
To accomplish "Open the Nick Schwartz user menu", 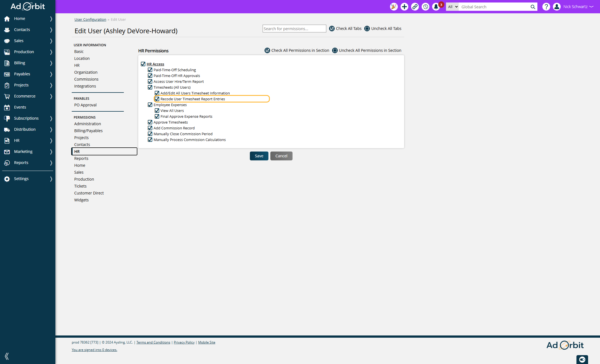I will pos(578,7).
